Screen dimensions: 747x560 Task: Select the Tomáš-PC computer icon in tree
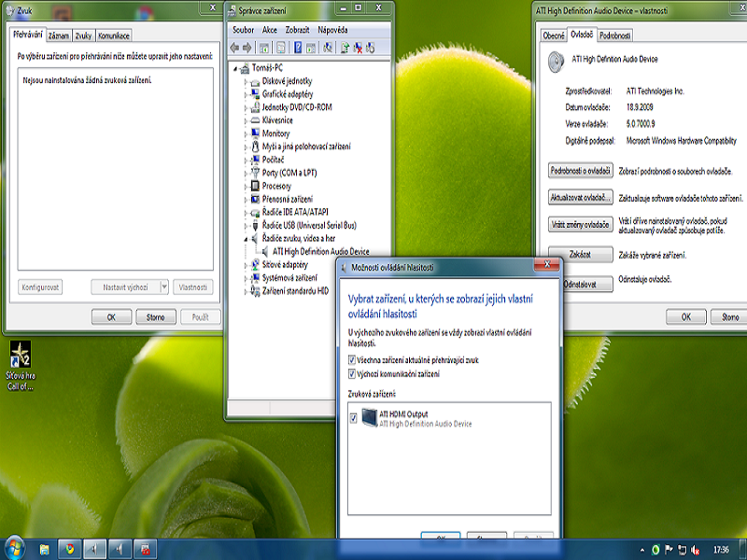245,68
